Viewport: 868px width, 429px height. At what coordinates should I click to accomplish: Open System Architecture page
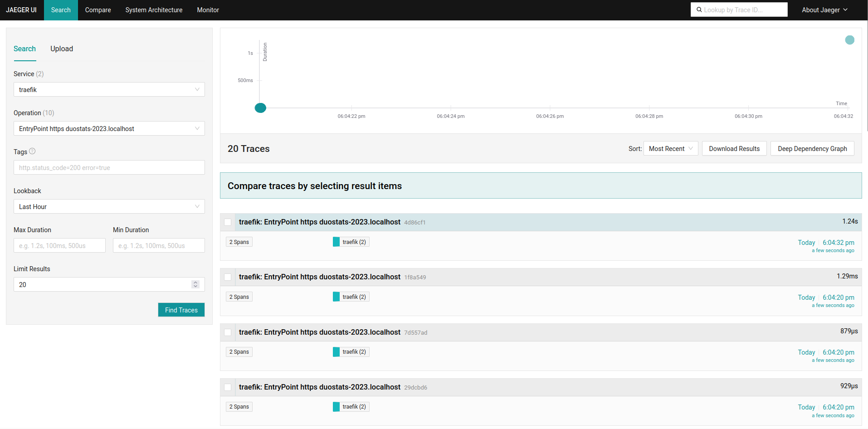click(154, 10)
